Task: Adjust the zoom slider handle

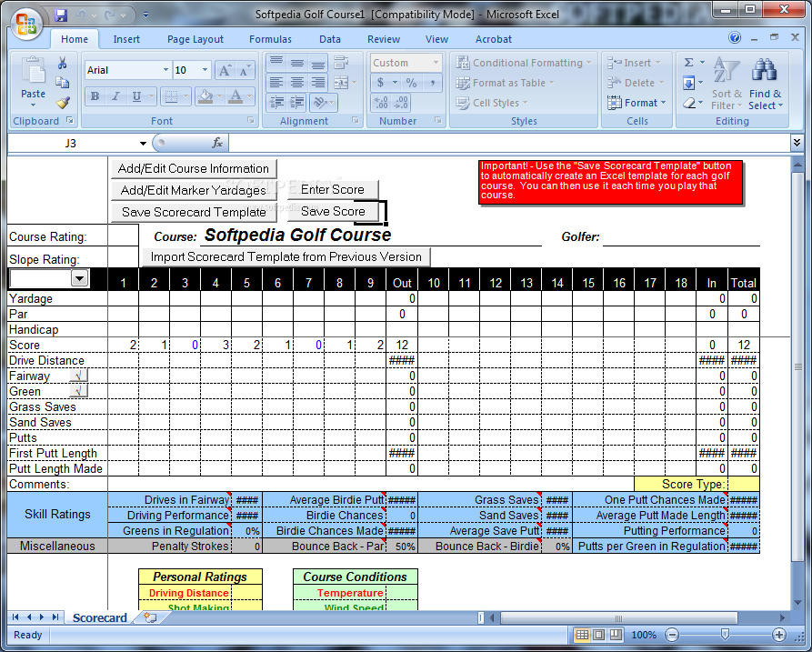Action: [x=725, y=635]
